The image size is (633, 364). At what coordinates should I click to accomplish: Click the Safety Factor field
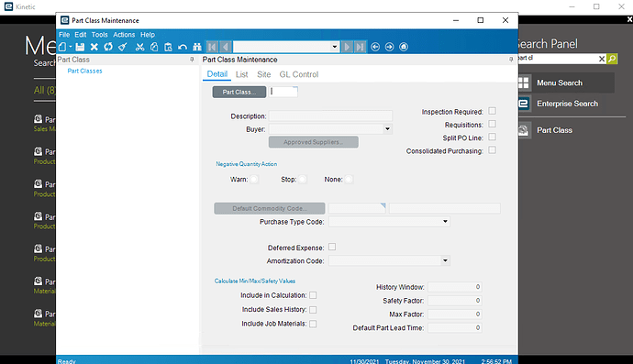coord(454,301)
